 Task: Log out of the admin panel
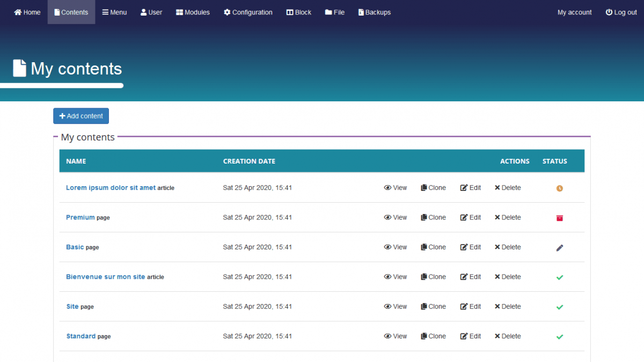[621, 12]
